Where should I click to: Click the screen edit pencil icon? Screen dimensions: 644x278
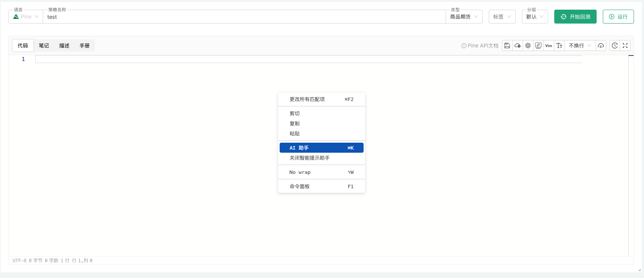pyautogui.click(x=538, y=45)
